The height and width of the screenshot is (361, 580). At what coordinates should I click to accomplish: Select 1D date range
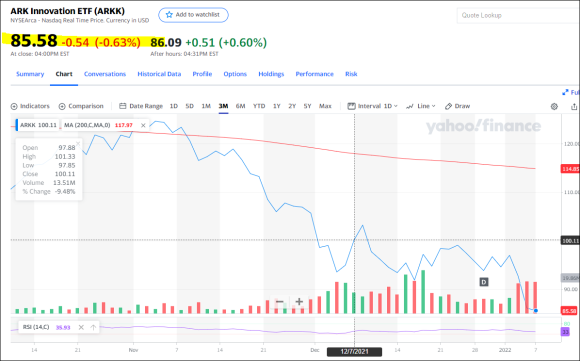click(x=173, y=106)
